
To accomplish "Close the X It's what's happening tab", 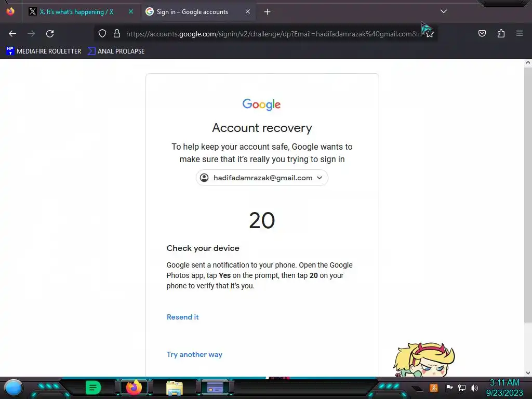I will pyautogui.click(x=130, y=11).
